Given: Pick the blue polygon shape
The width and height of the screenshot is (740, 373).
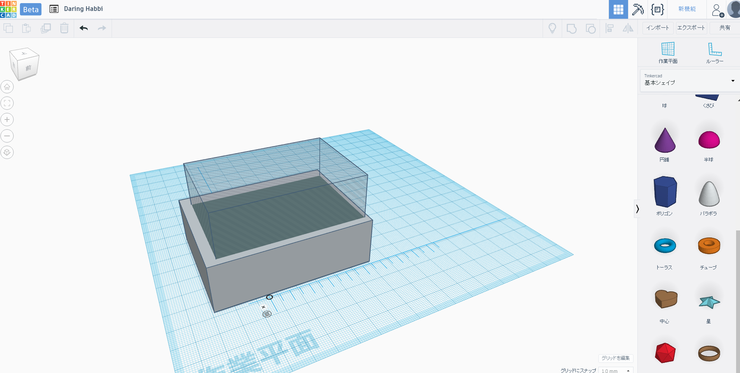Looking at the screenshot, I should pos(664,192).
